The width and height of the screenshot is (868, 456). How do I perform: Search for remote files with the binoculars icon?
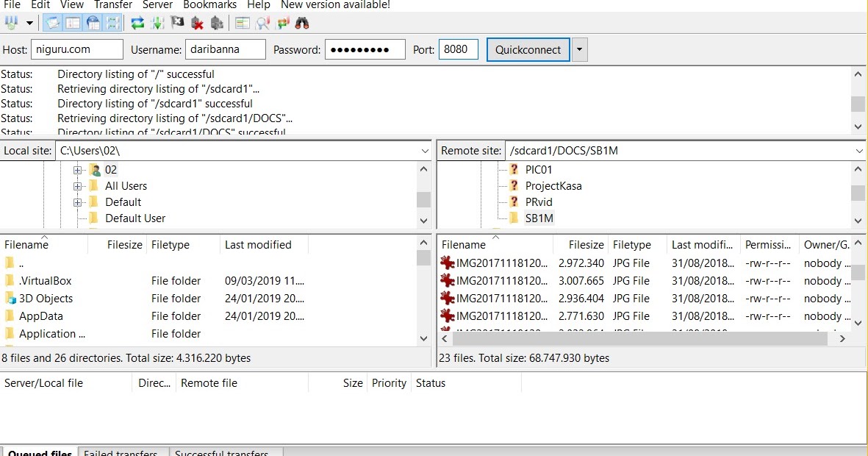[301, 22]
